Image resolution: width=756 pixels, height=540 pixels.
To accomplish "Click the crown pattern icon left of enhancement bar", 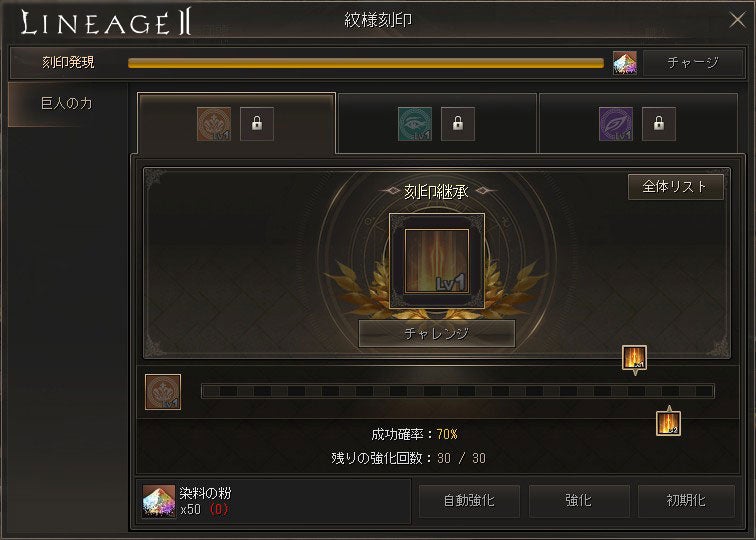I will point(163,392).
